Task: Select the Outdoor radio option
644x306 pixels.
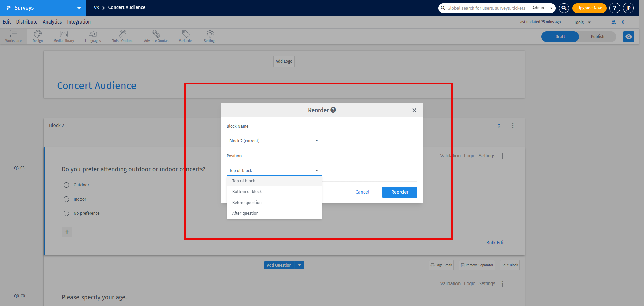Action: coord(66,185)
